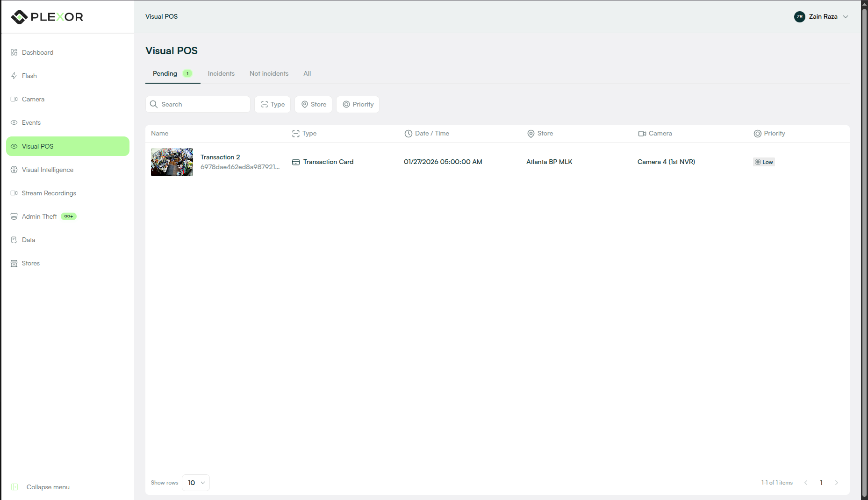This screenshot has width=868, height=500.
Task: Open the Show rows count selector
Action: click(x=196, y=483)
